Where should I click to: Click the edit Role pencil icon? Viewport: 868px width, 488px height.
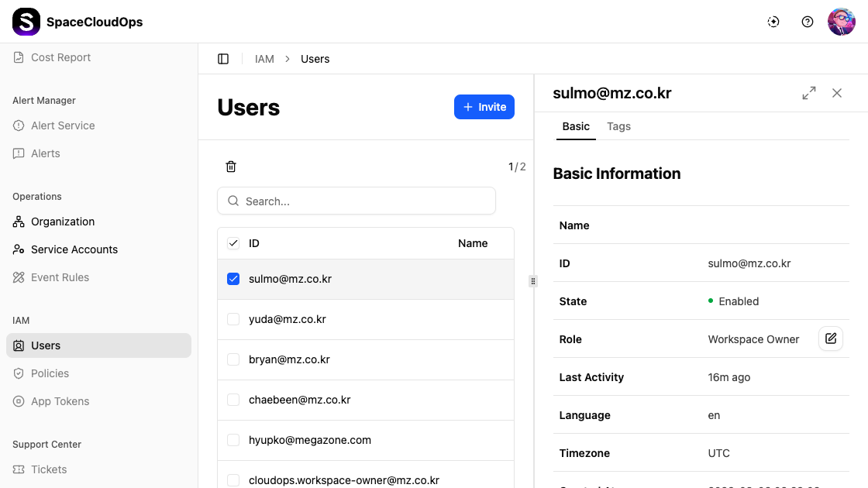coord(831,339)
